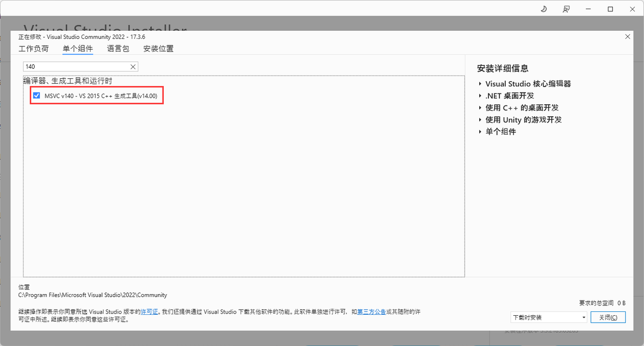Expand .NET 桌面开发 details
Viewport: 644px width, 346px height.
point(480,96)
